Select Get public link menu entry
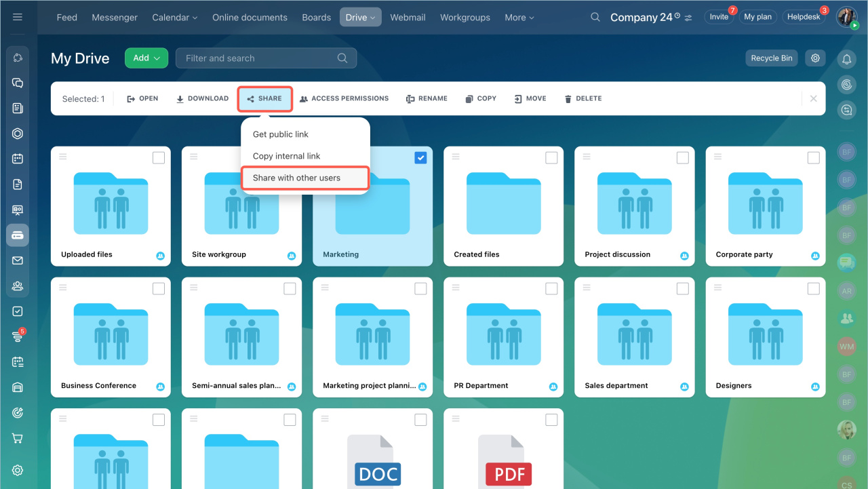868x489 pixels. click(x=281, y=134)
